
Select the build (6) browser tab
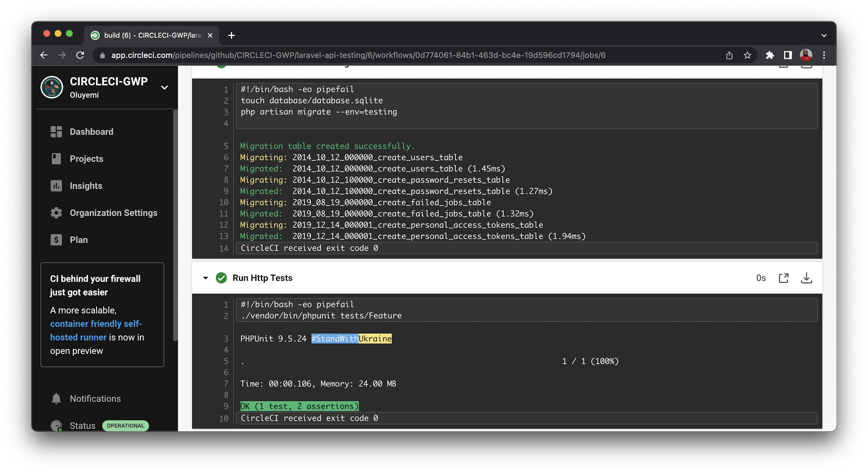pyautogui.click(x=152, y=35)
